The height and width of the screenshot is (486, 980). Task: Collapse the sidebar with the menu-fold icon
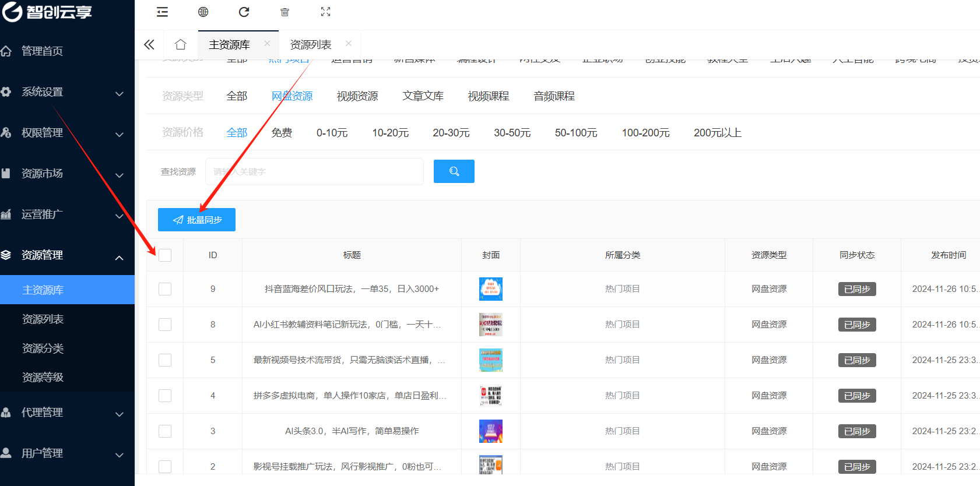(x=163, y=12)
